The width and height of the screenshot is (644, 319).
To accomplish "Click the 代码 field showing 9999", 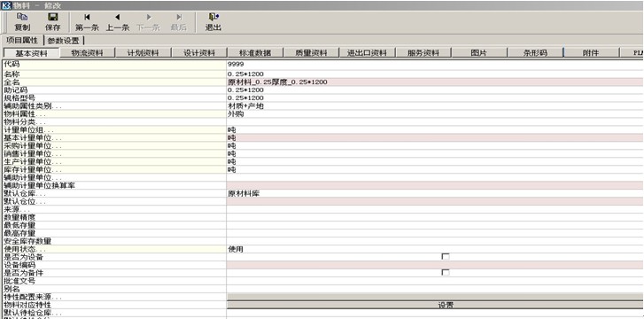I will 435,64.
